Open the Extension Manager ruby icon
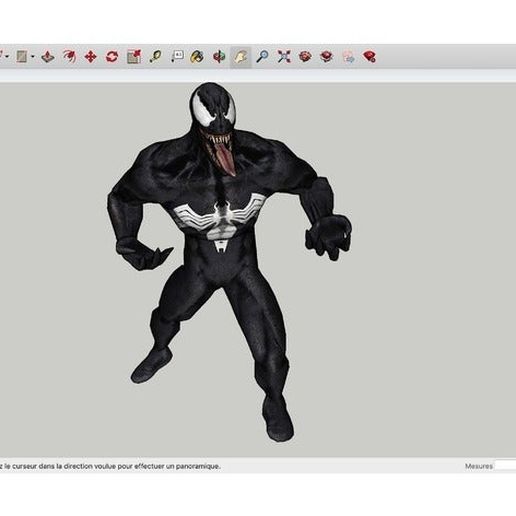Screen dimensions: 516x516 (x=370, y=57)
